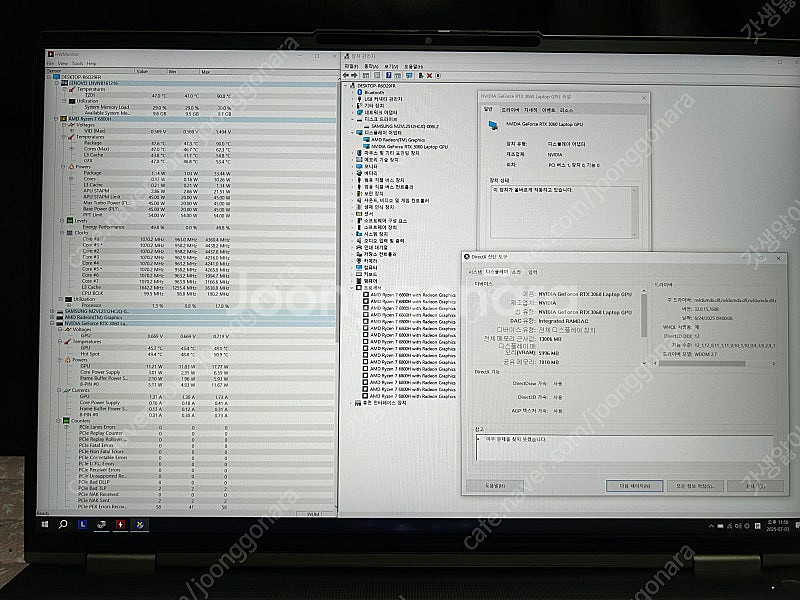800x600 pixels.
Task: Open the Windows Start button
Action: [x=45, y=524]
